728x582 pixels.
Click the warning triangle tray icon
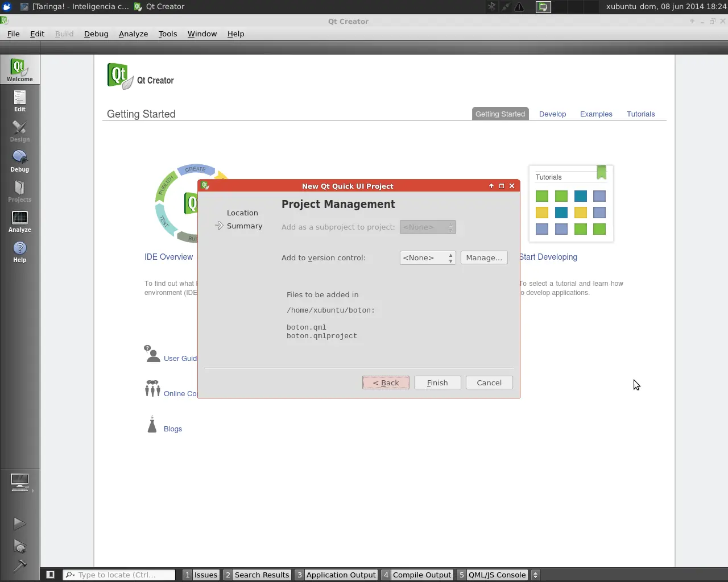point(519,7)
